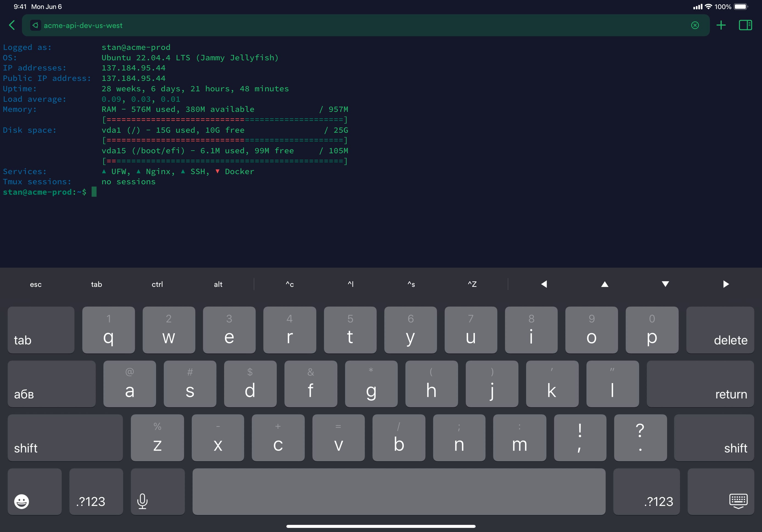Toggle the split sidebar panel icon
This screenshot has height=532, width=762.
click(x=746, y=25)
